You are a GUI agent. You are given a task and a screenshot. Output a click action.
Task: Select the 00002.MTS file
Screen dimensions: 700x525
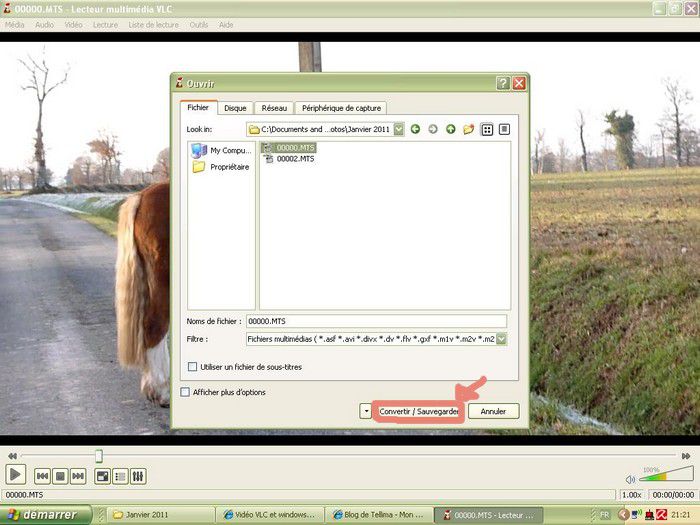pos(295,158)
